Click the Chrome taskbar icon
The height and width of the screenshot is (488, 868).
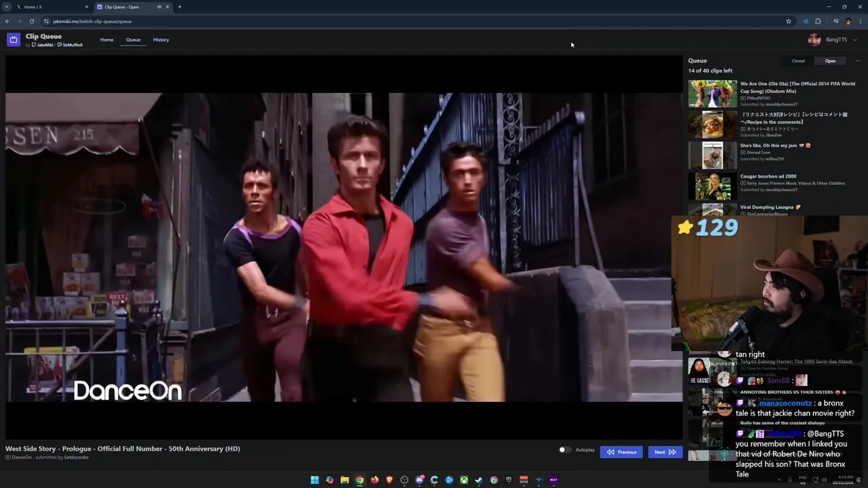(x=359, y=480)
